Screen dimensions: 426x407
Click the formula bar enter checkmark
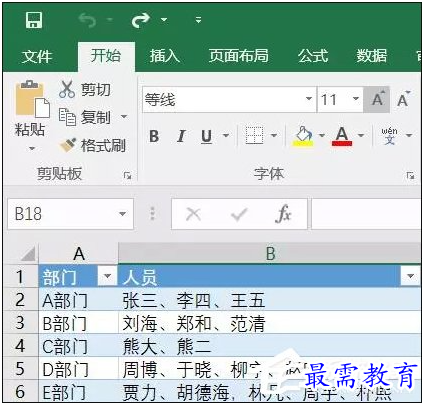click(239, 214)
